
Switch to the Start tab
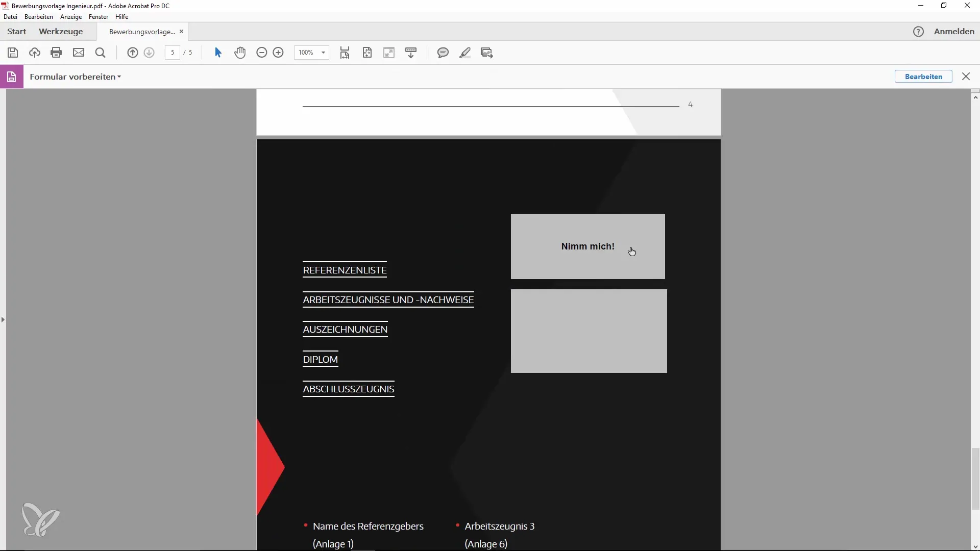(x=17, y=32)
